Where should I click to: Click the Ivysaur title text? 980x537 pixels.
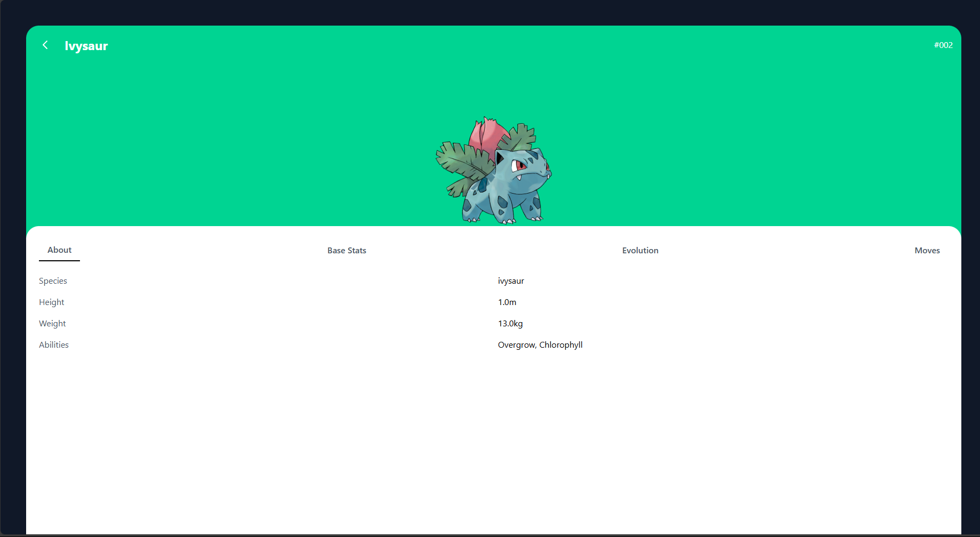(86, 46)
